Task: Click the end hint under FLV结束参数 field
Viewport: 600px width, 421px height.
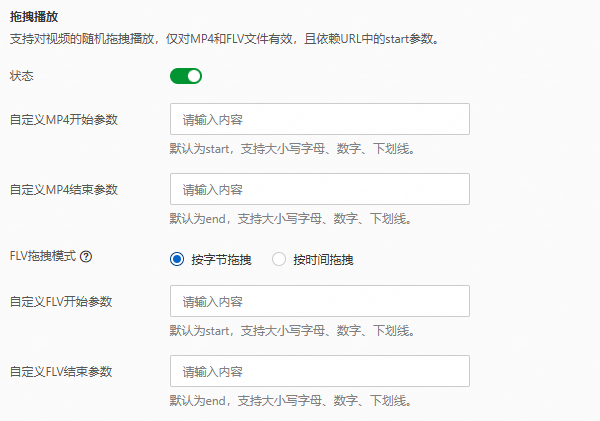Action: point(289,401)
